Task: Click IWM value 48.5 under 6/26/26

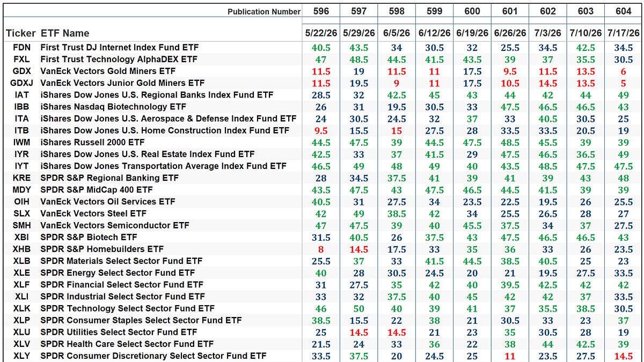Action: click(510, 143)
